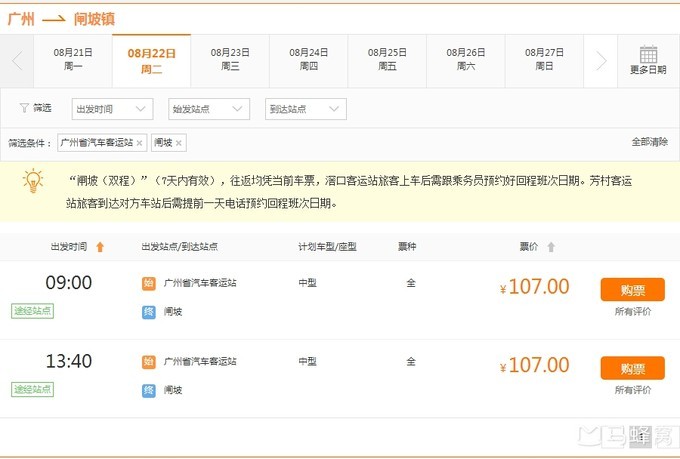Click the 票价 column header
The height and width of the screenshot is (459, 680).
529,247
